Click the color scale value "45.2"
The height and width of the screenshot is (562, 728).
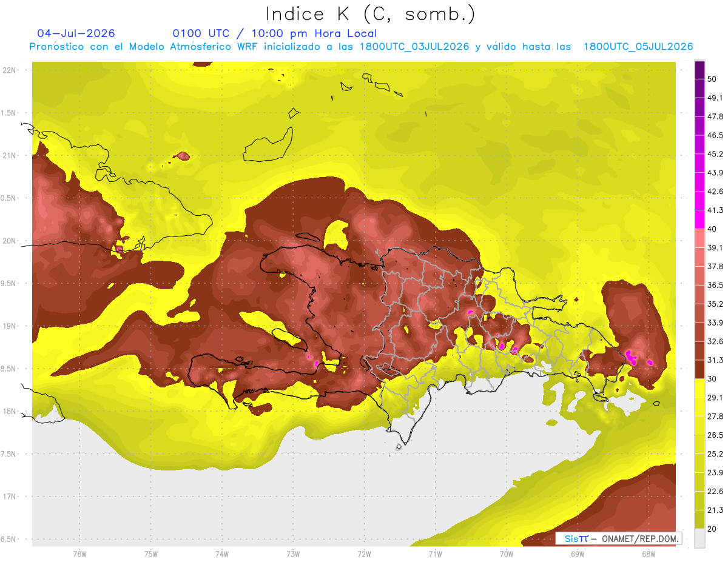[715, 154]
